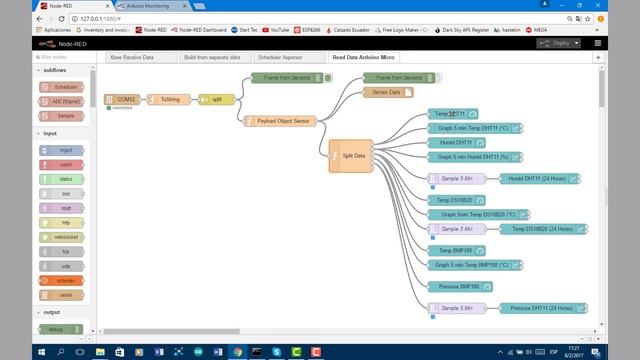This screenshot has width=640, height=360.
Task: Open Skype from the taskbar
Action: pyautogui.click(x=276, y=352)
